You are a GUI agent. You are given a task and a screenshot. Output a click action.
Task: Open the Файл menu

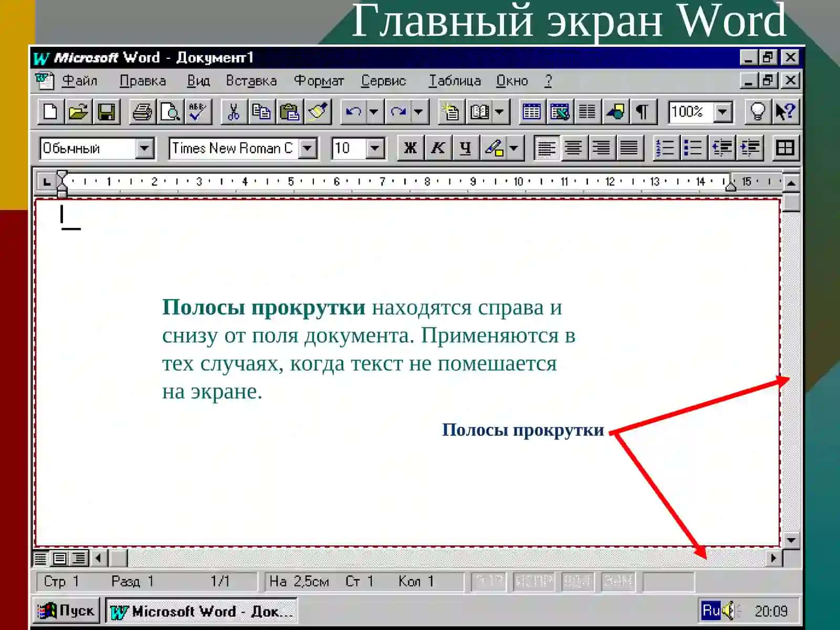(x=80, y=81)
